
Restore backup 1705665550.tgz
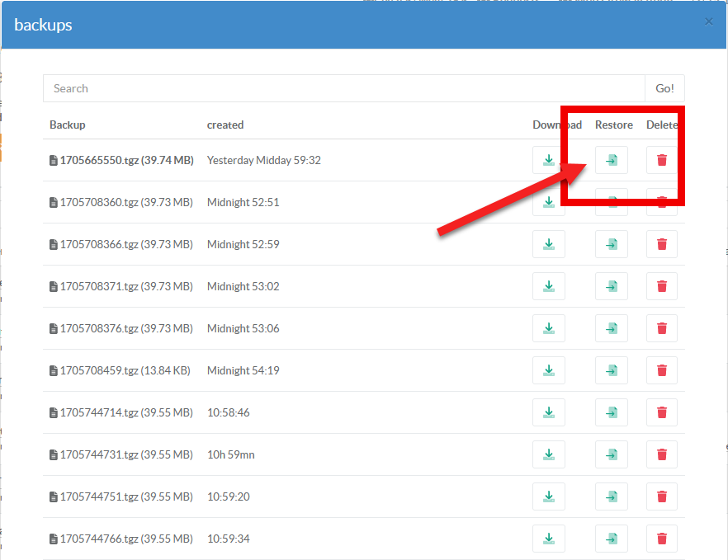pos(611,160)
